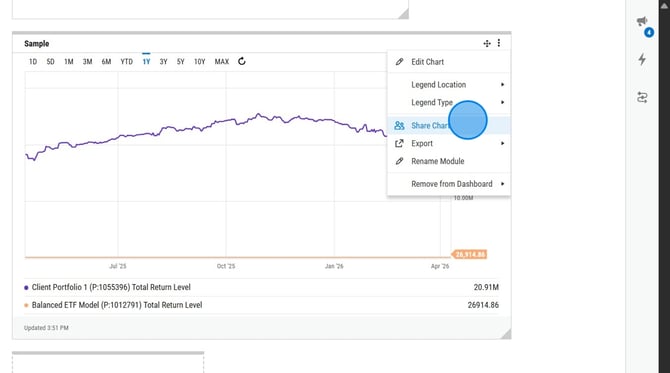Click the Client Portfolio 1 legend entry
This screenshot has height=373, width=670.
tap(111, 287)
